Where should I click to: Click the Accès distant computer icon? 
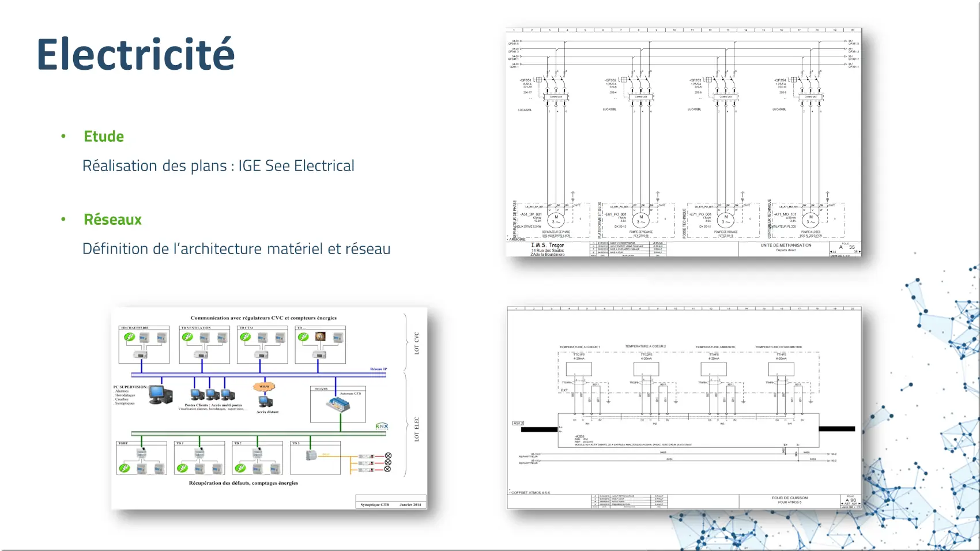tap(265, 401)
